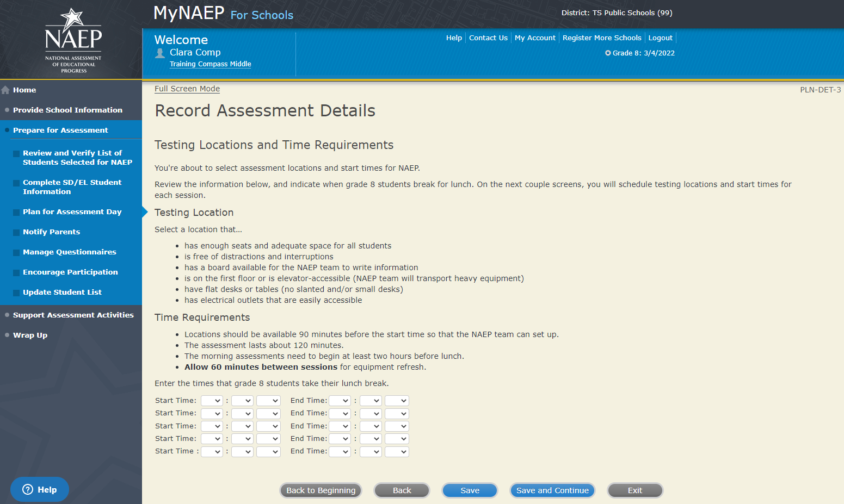The image size is (844, 504).
Task: Go to Manage Questionnaires
Action: [x=69, y=252]
